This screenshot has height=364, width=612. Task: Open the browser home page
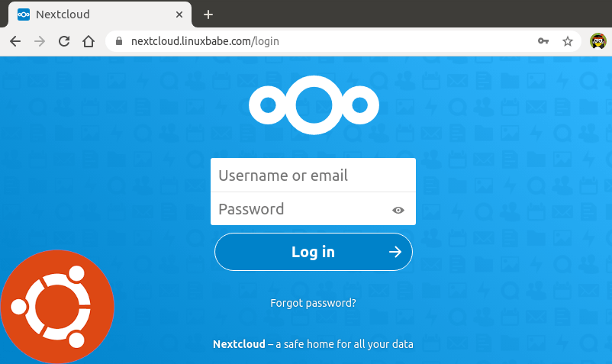[89, 41]
